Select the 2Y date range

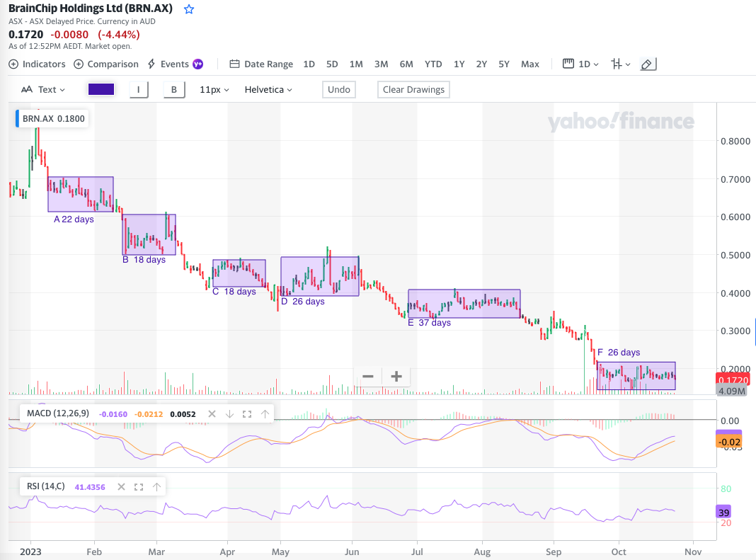click(481, 64)
